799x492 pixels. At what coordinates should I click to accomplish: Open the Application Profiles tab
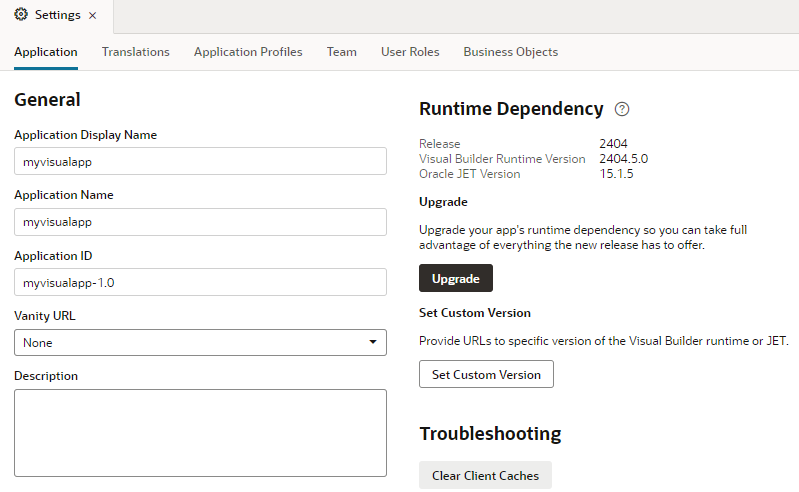[248, 52]
